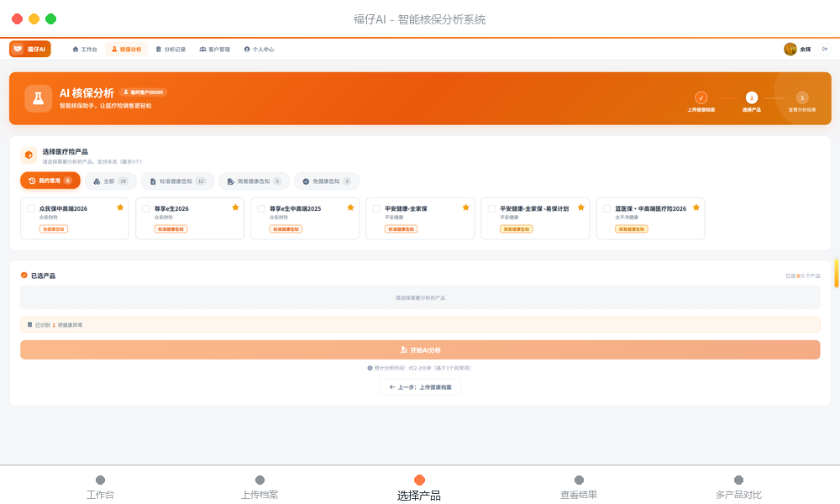Jump to 上传档案 in bottom step navigation
Screen dimensions: 840x504
[x=260, y=487]
